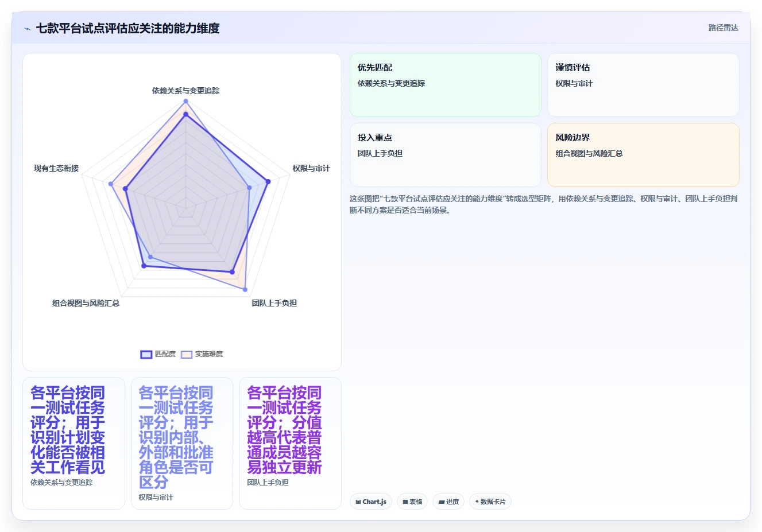Open the Chart.js tag

371,502
